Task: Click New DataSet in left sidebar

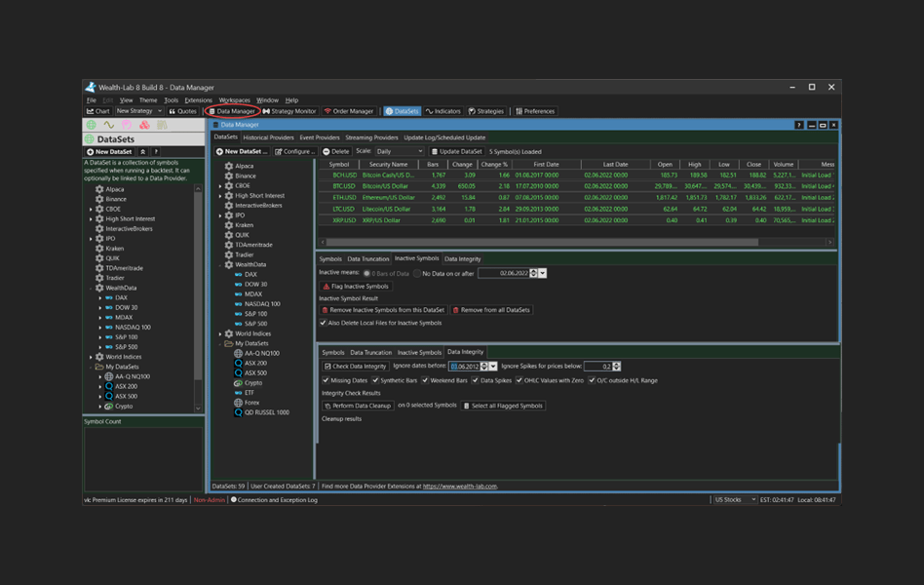Action: click(109, 151)
